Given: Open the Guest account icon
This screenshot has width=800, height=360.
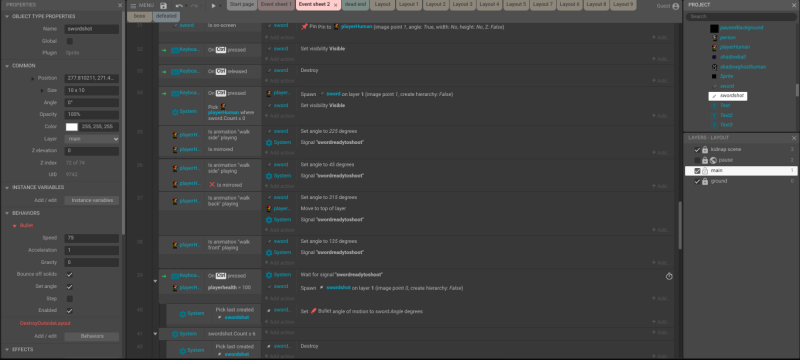Looking at the screenshot, I should [676, 6].
